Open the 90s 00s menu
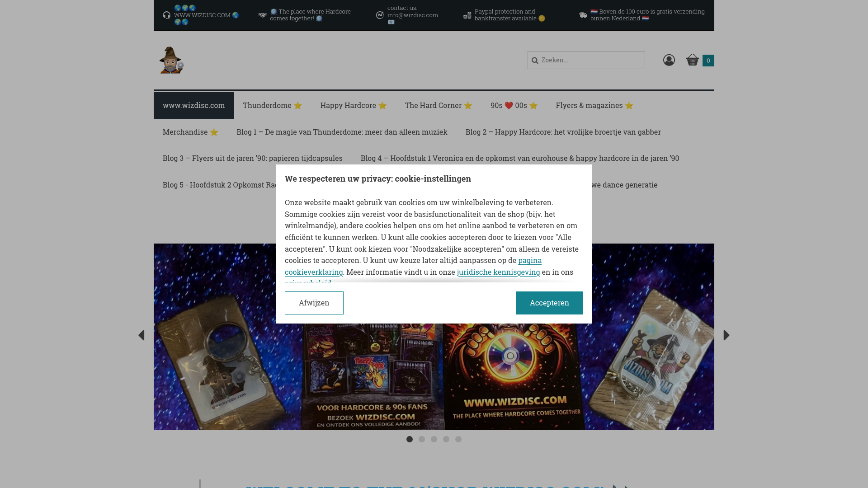The height and width of the screenshot is (488, 868). click(514, 105)
